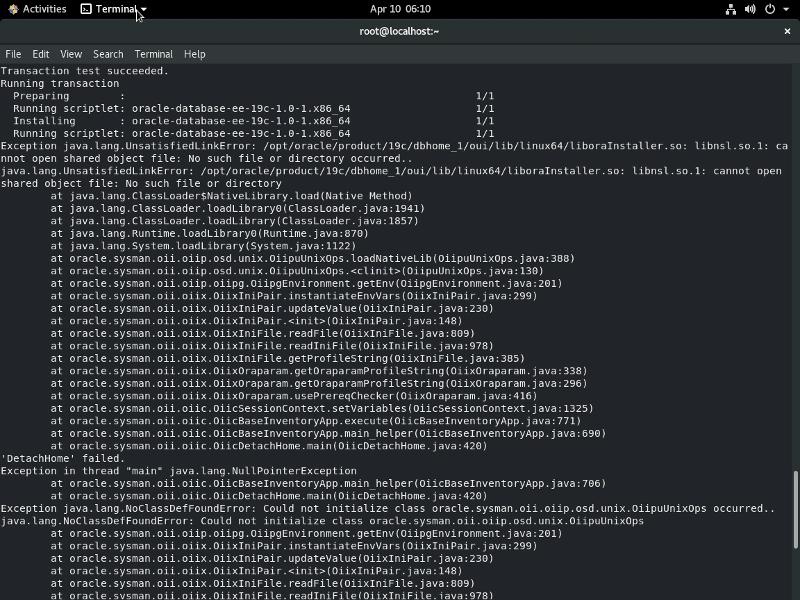Click the Terminal app icon in top bar

click(86, 9)
